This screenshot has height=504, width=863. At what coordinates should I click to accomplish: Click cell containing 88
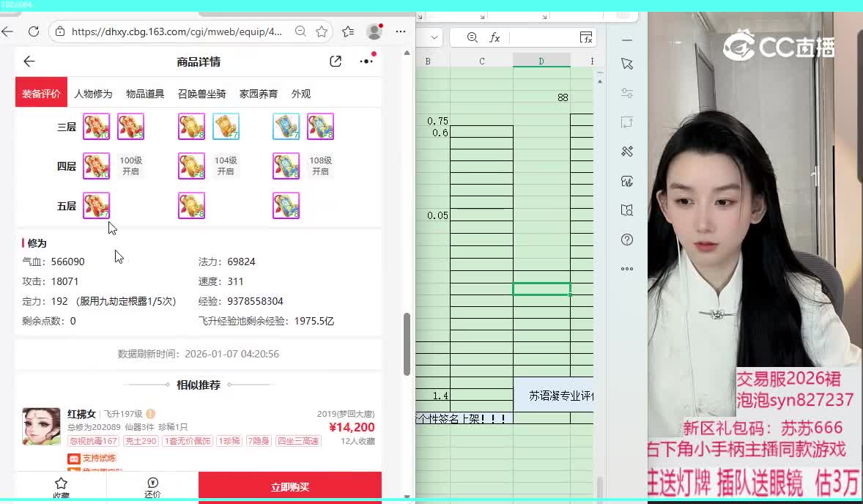click(541, 97)
